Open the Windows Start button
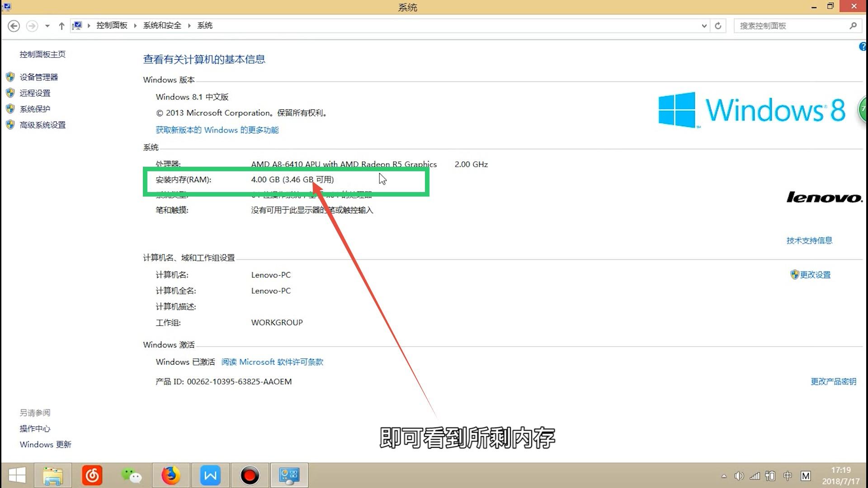This screenshot has width=868, height=488. (17, 475)
